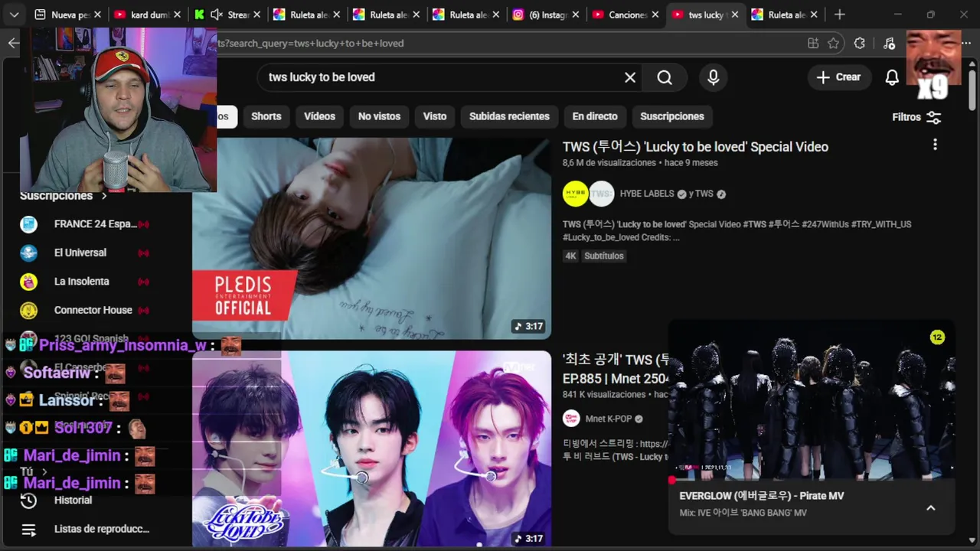
Task: Open the Mnet K-POP channel name
Action: point(608,419)
